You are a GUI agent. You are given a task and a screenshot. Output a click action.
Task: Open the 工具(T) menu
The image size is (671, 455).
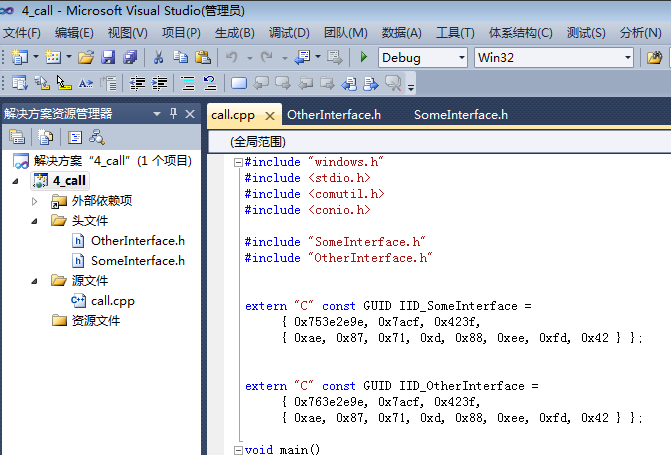coord(455,33)
